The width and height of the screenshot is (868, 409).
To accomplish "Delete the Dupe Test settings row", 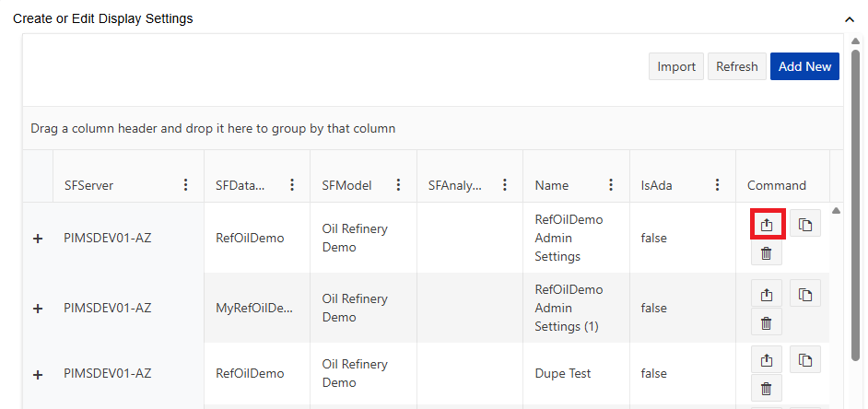I will tap(767, 388).
